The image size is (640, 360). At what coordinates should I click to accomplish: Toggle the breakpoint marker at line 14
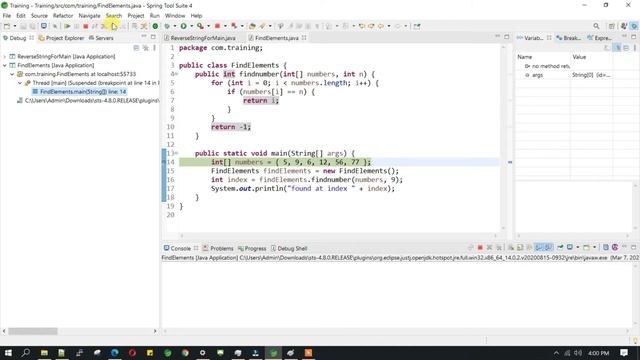(x=164, y=162)
